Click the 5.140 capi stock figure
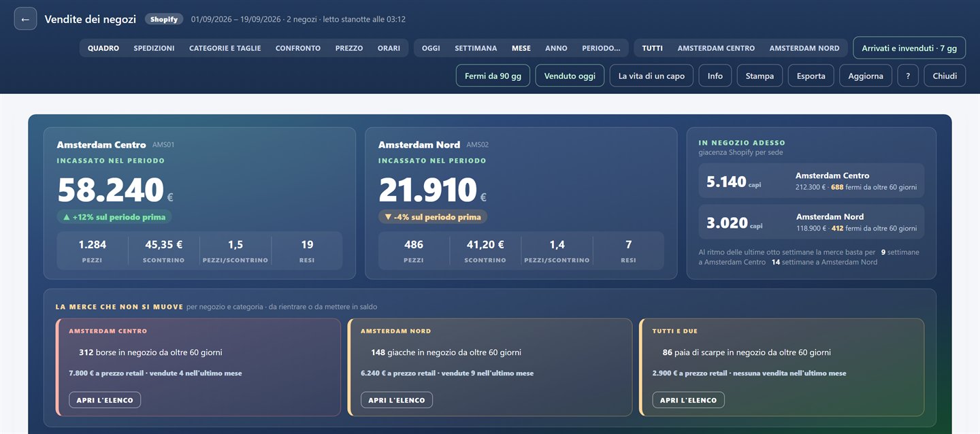This screenshot has height=434, width=980. pos(734,182)
